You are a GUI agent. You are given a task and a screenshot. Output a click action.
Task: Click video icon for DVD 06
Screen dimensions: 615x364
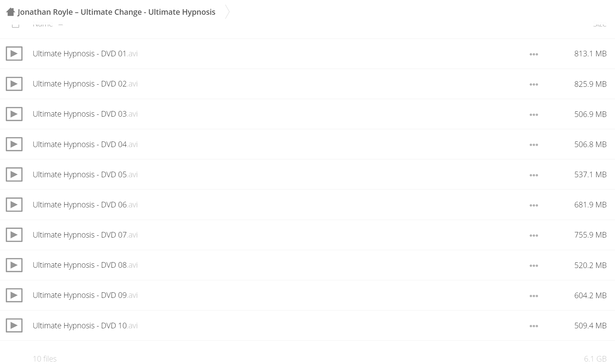point(14,205)
